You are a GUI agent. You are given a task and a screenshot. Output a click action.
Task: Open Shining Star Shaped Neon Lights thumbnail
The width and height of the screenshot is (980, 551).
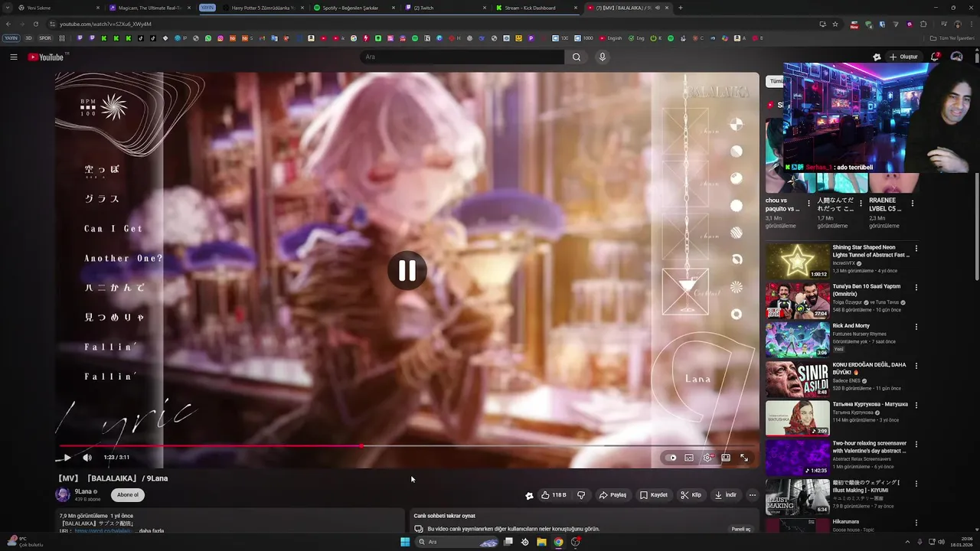coord(797,261)
